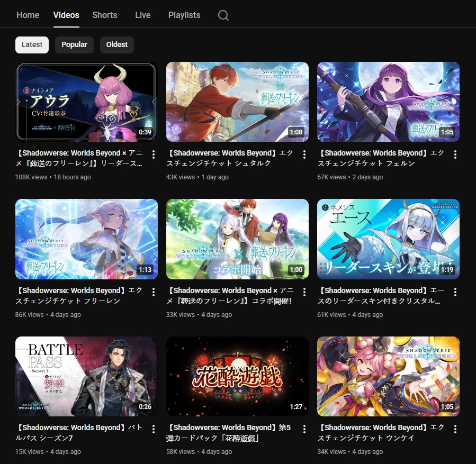Play the シュタルク 1:08 video thumbnail
The height and width of the screenshot is (464, 476).
(237, 102)
